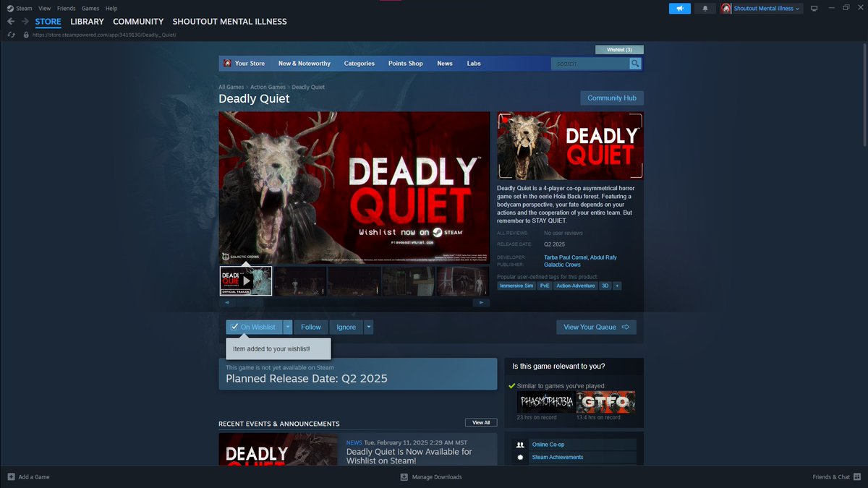The height and width of the screenshot is (488, 868).
Task: Click the Online Co-op feature icon
Action: (x=519, y=445)
